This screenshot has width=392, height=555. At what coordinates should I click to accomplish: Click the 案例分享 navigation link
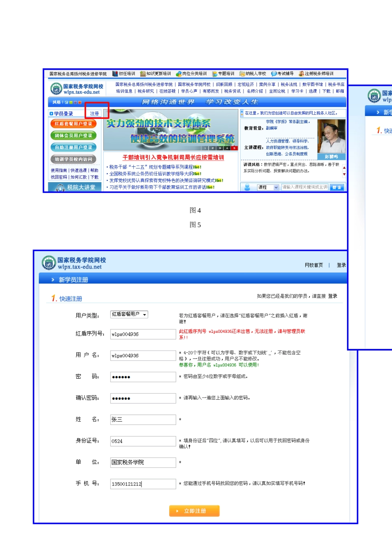click(x=267, y=85)
